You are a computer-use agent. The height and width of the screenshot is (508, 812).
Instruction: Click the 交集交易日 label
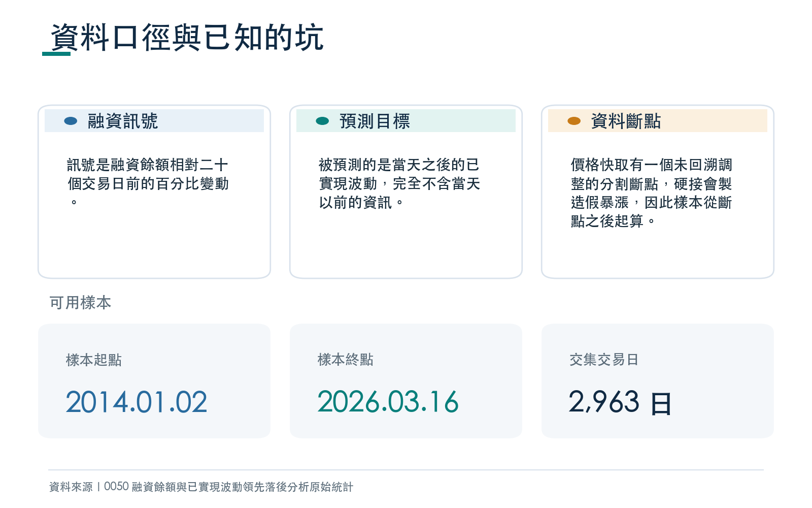604,360
